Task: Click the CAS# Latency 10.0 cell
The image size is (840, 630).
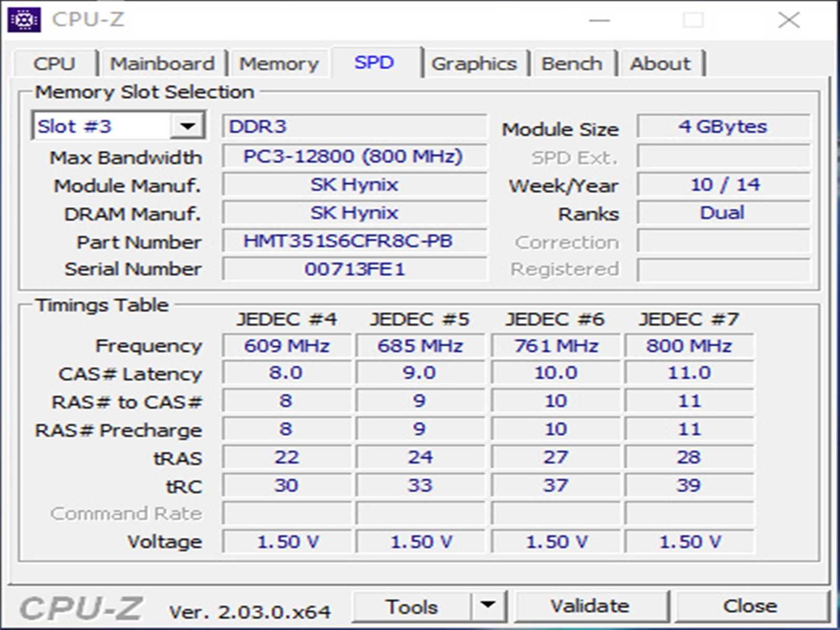Action: (x=556, y=373)
